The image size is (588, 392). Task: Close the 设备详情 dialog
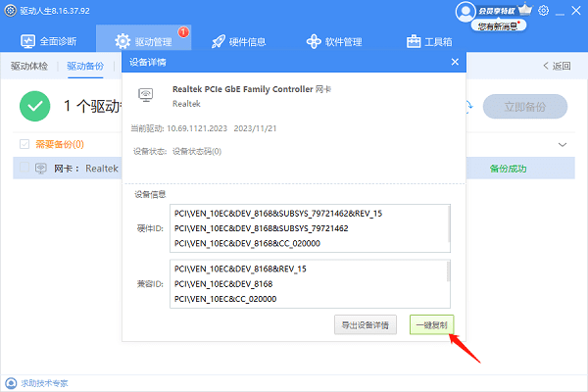pyautogui.click(x=455, y=62)
